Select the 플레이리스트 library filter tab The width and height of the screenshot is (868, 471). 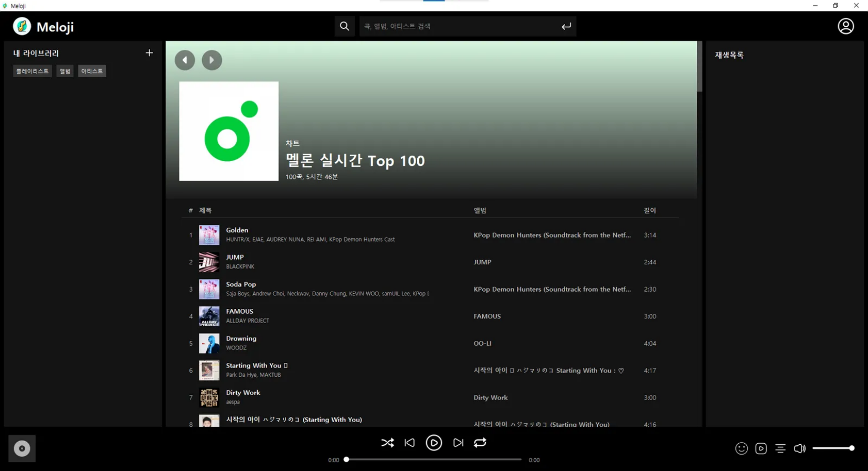33,71
